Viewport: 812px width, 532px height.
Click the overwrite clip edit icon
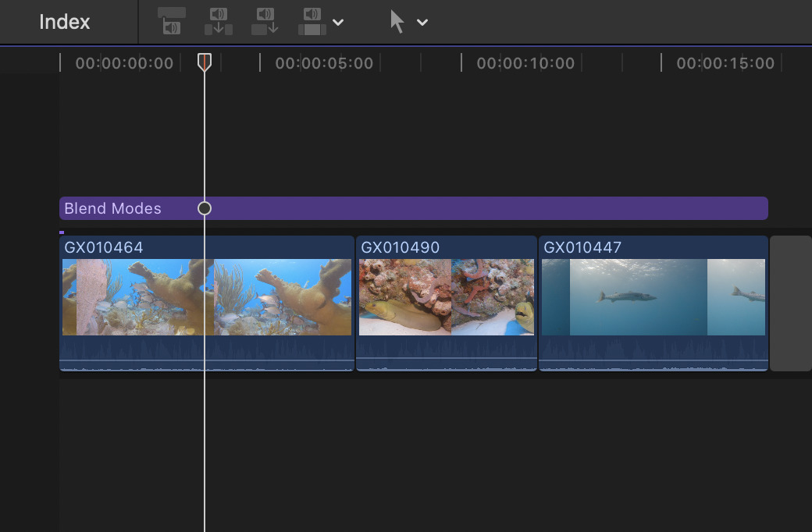click(312, 21)
